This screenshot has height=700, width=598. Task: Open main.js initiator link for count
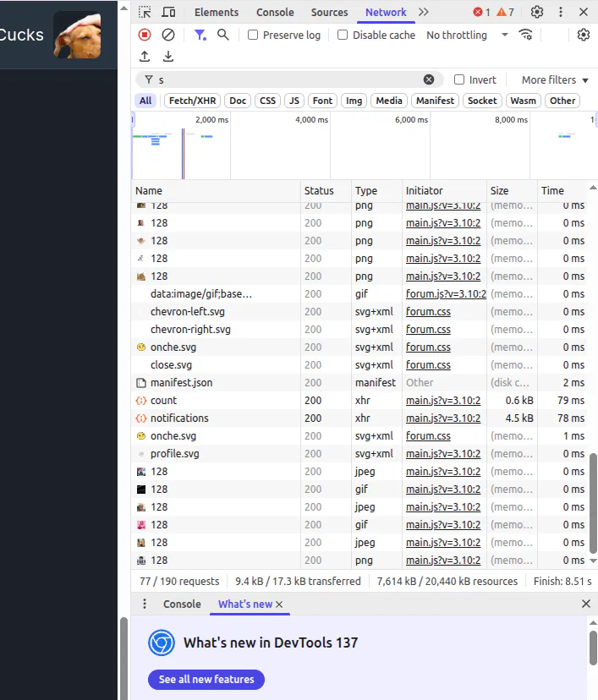coord(443,401)
